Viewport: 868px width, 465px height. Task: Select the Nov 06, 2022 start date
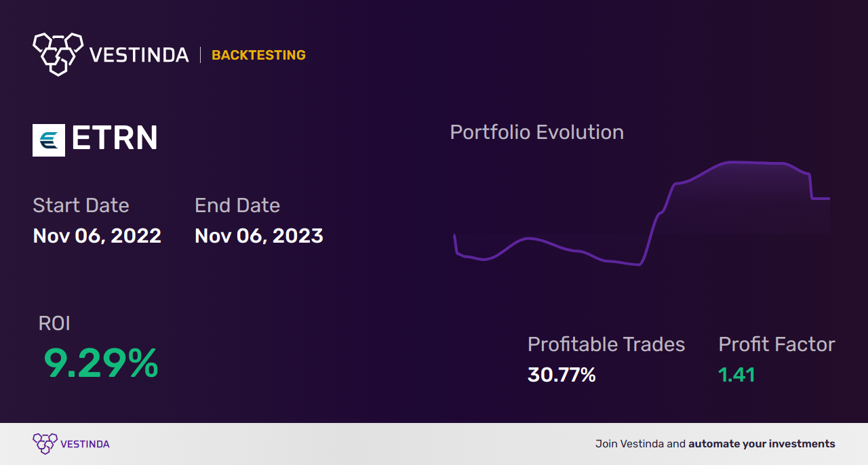[97, 236]
